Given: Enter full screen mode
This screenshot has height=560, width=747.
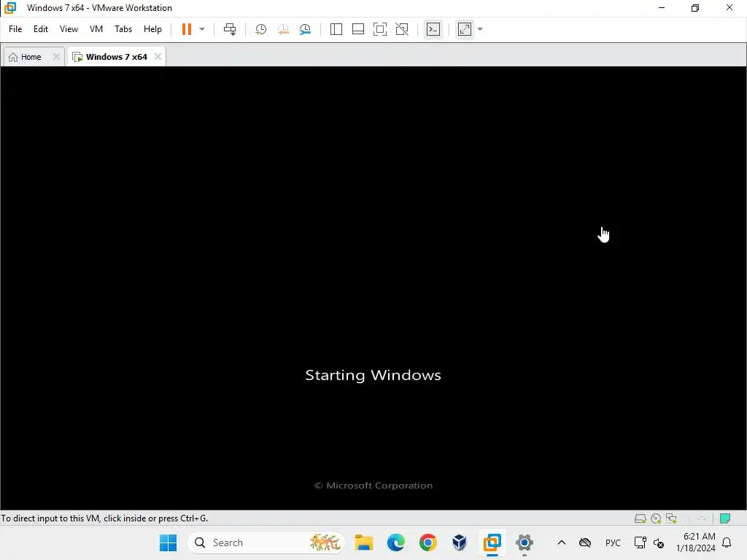Looking at the screenshot, I should click(379, 29).
